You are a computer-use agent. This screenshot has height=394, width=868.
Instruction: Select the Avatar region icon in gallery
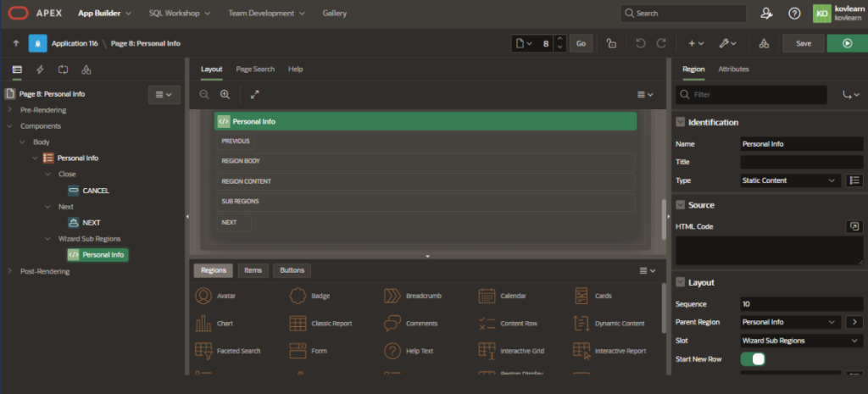[x=203, y=296]
